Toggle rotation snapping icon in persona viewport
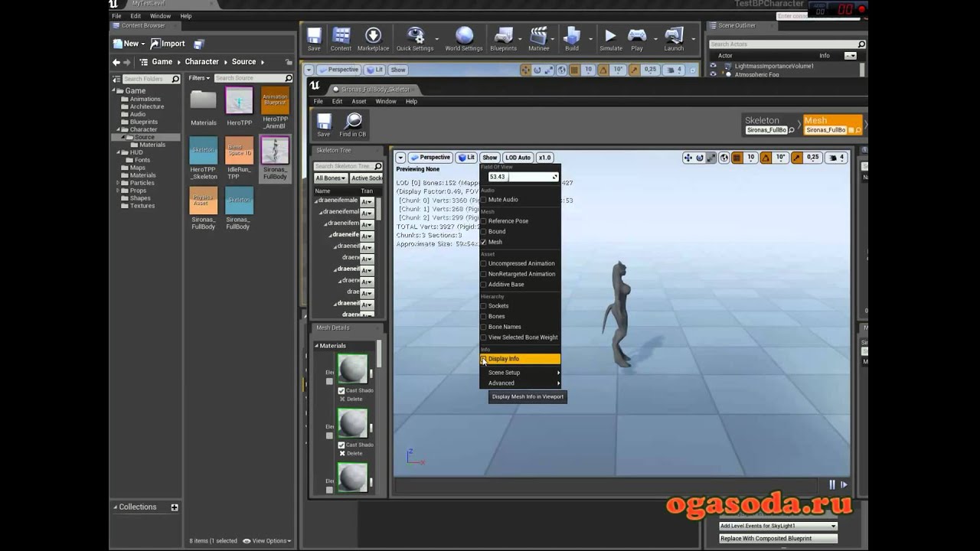980x551 pixels. (766, 158)
